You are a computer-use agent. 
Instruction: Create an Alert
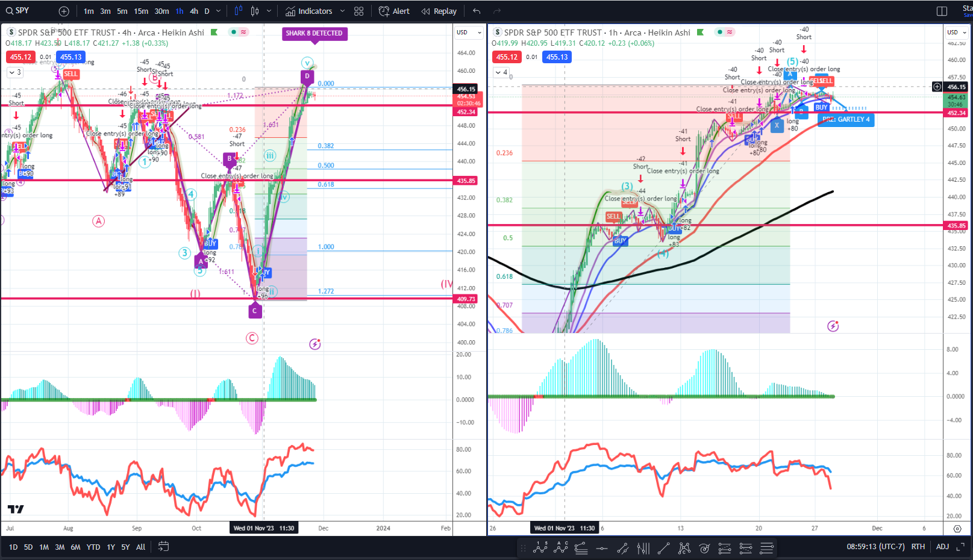pos(394,11)
